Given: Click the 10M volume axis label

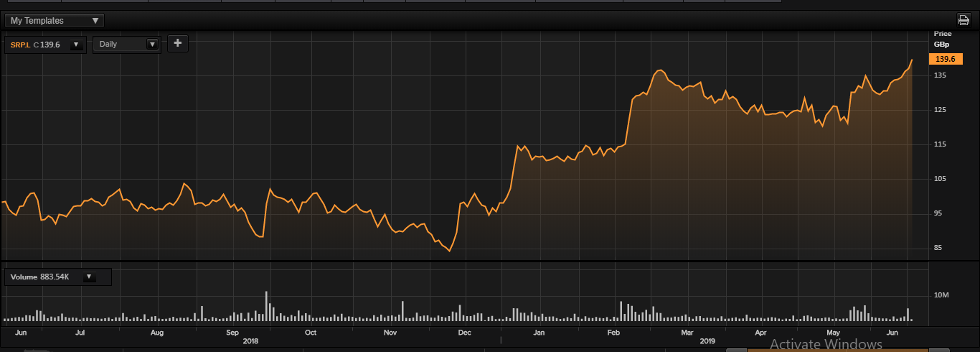Looking at the screenshot, I should 941,295.
